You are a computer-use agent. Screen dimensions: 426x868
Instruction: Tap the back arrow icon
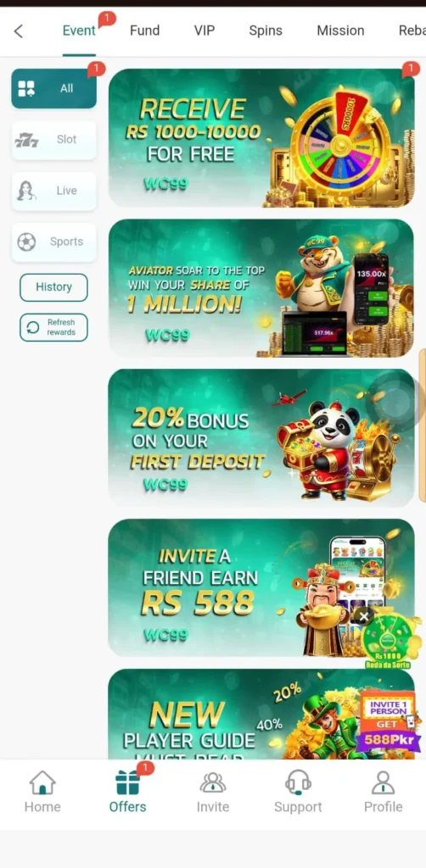(x=19, y=31)
